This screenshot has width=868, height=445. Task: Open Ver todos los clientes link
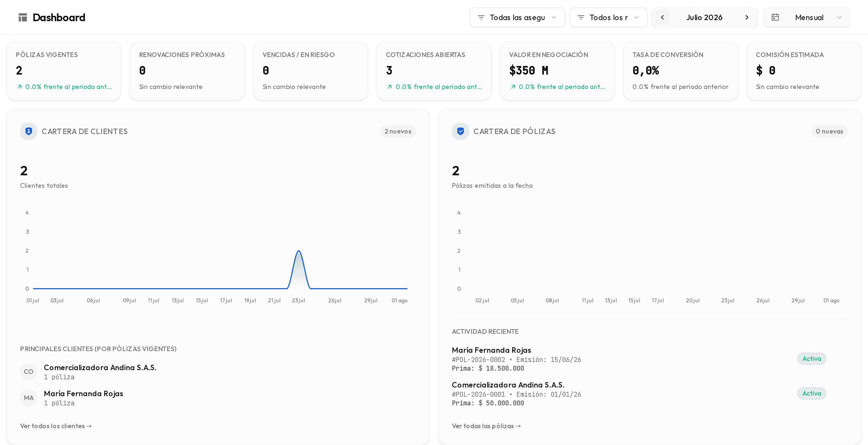pos(56,426)
